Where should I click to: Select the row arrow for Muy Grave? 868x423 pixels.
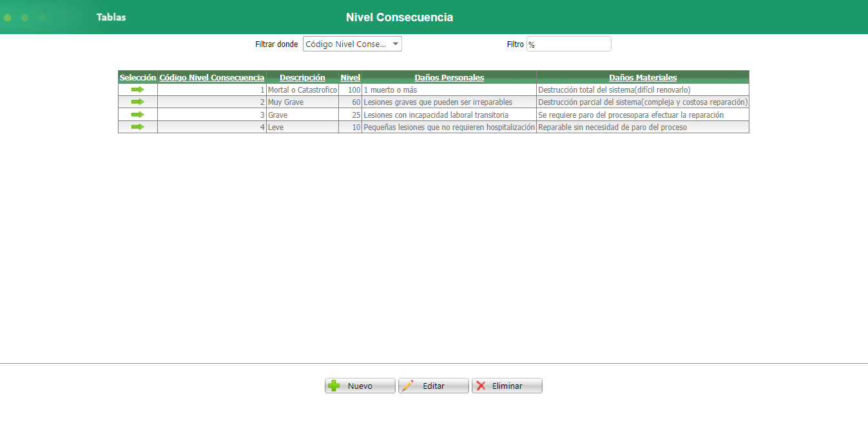point(137,102)
